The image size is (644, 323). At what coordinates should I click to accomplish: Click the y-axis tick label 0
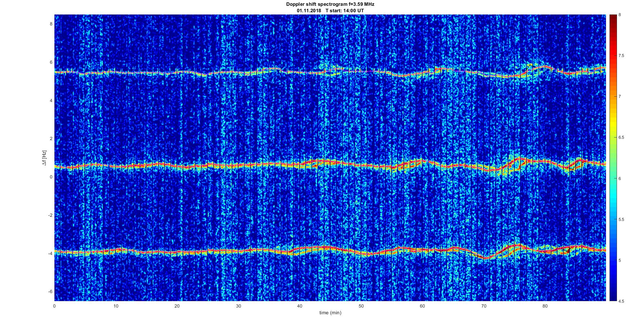pos(51,177)
